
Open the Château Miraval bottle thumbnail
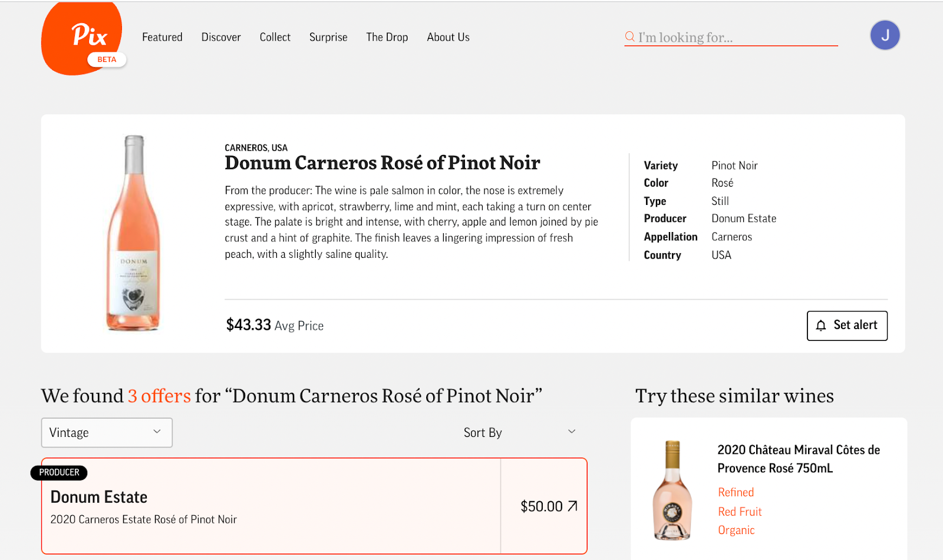[x=672, y=490]
